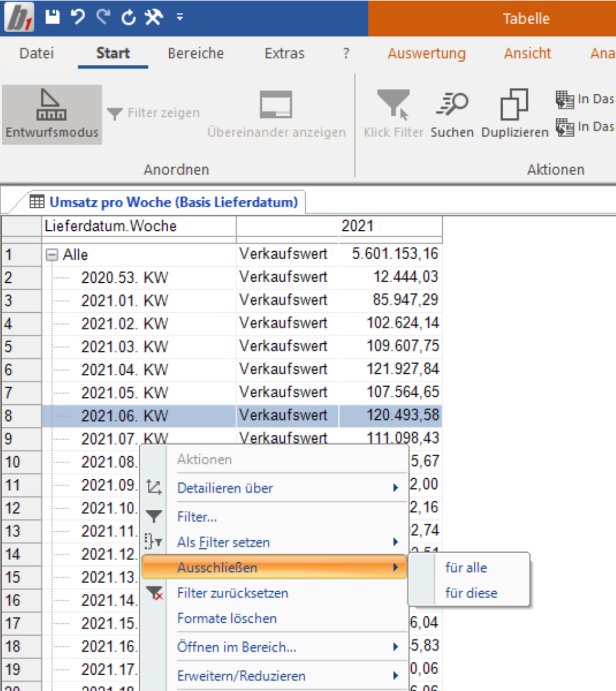The width and height of the screenshot is (616, 691).
Task: Click value 85.947,29
Action: pos(406,300)
